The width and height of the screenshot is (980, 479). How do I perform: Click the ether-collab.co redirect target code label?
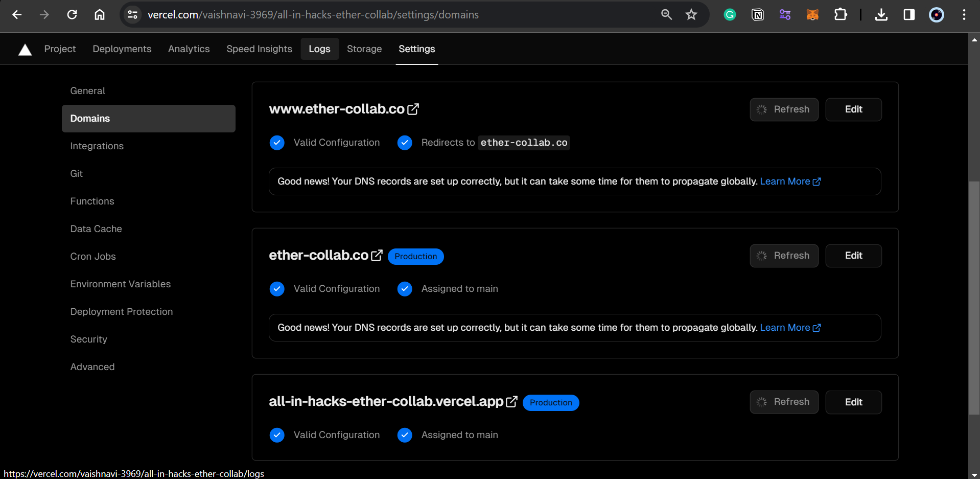(524, 143)
